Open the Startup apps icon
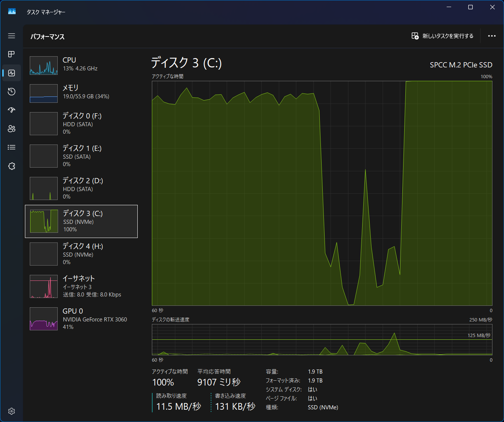The width and height of the screenshot is (504, 422). tap(12, 110)
